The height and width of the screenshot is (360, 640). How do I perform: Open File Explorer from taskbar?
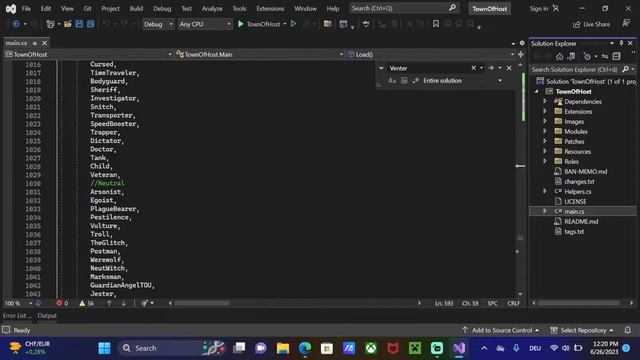[282, 348]
